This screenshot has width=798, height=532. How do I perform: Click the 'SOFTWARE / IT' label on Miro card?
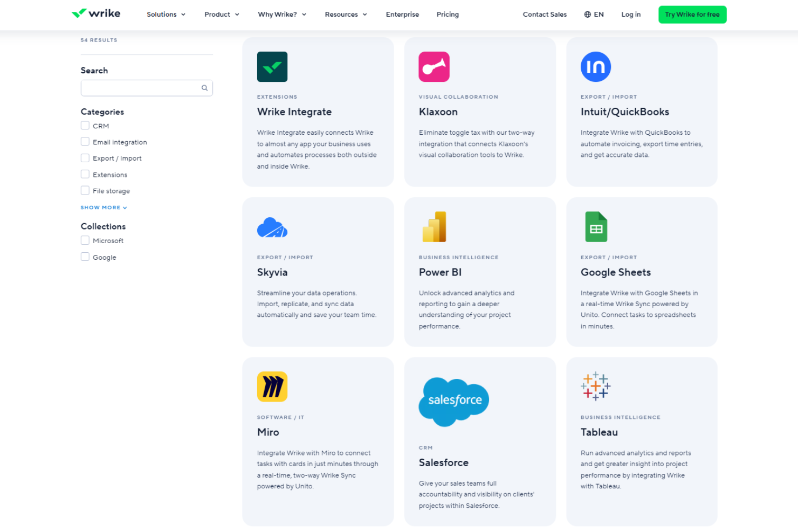tap(280, 418)
